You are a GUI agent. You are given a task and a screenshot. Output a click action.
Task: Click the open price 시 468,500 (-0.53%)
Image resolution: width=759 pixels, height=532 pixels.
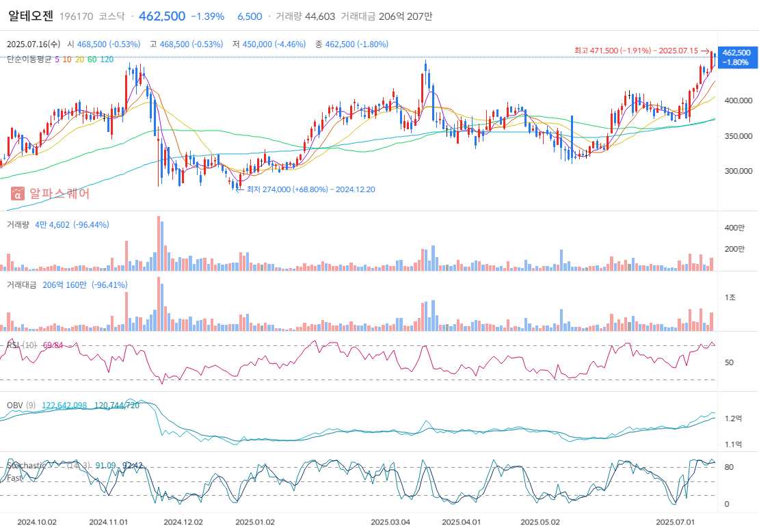[103, 44]
